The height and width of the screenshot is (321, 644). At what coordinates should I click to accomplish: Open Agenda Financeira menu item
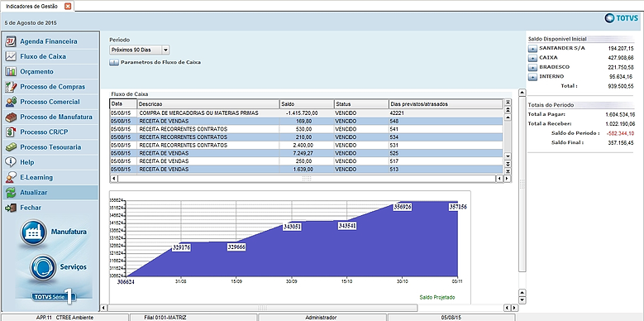coord(50,41)
